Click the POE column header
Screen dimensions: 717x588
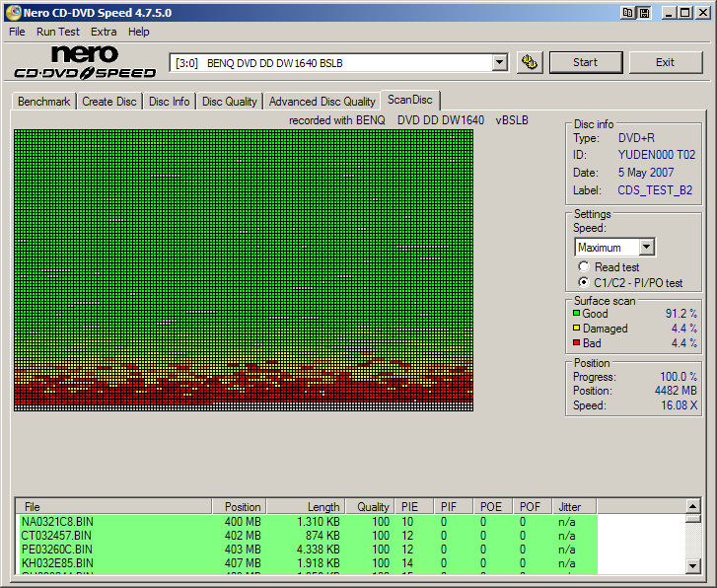click(x=493, y=506)
